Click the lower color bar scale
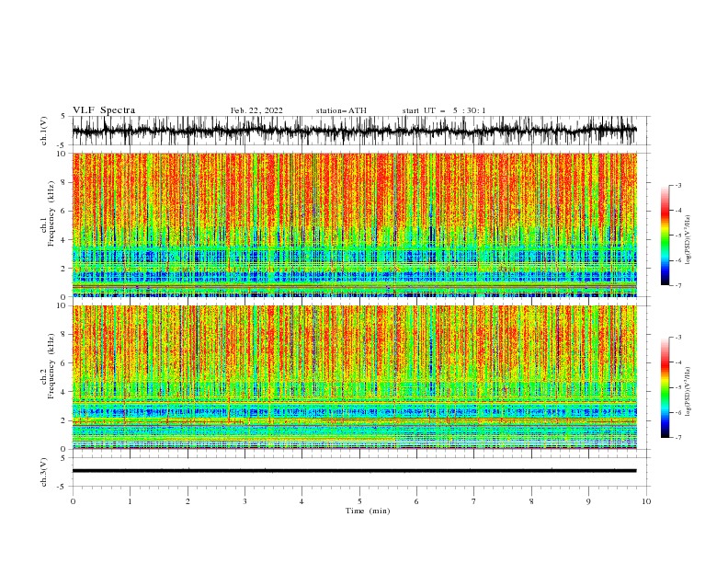This screenshot has width=728, height=563. (x=665, y=387)
